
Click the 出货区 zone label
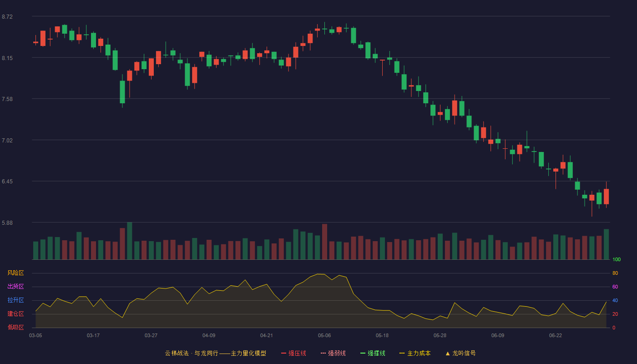coord(15,287)
